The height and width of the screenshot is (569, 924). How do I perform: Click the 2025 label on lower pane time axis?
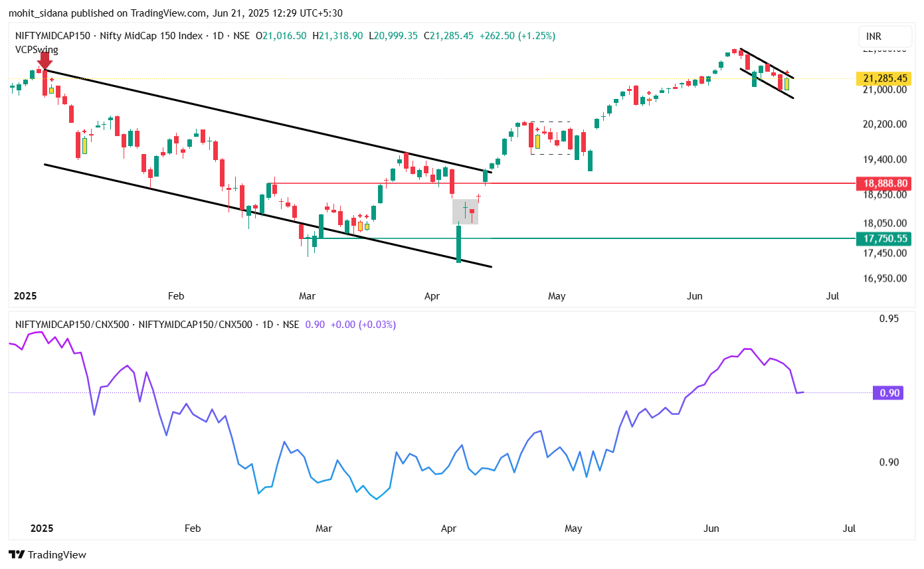42,528
